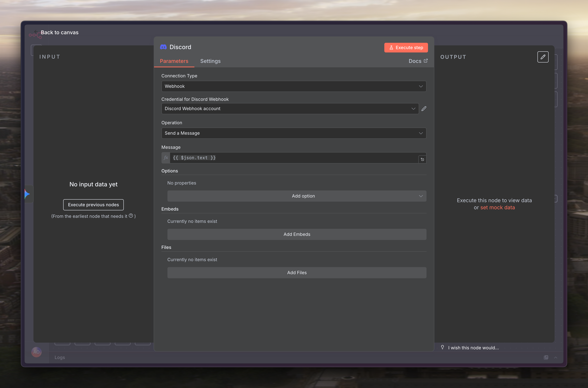
Task: Click the Logs label
Action: pos(60,357)
